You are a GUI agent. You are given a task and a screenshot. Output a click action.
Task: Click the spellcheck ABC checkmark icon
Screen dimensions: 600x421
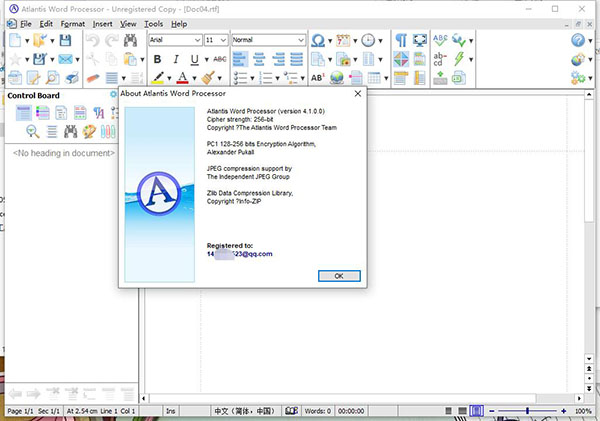click(440, 40)
